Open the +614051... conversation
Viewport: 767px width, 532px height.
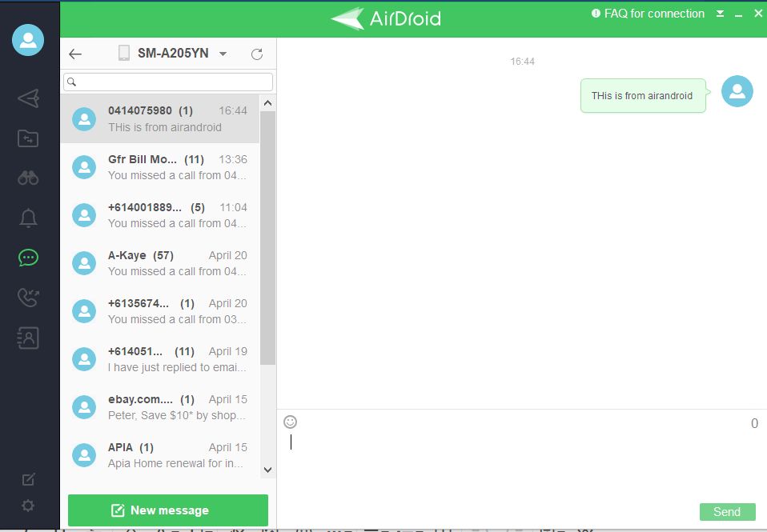(160, 359)
